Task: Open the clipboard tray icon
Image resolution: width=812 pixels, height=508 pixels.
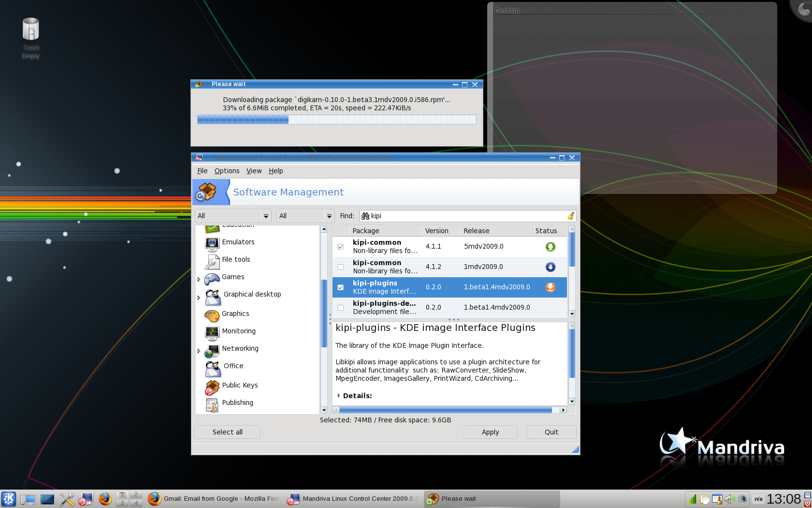Action: [x=705, y=499]
